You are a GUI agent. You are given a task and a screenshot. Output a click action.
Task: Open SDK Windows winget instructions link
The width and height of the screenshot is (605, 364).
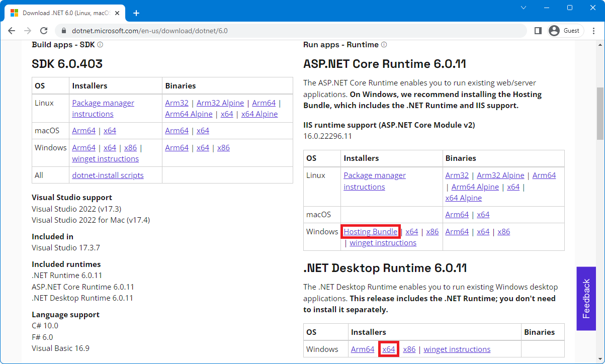click(x=105, y=158)
